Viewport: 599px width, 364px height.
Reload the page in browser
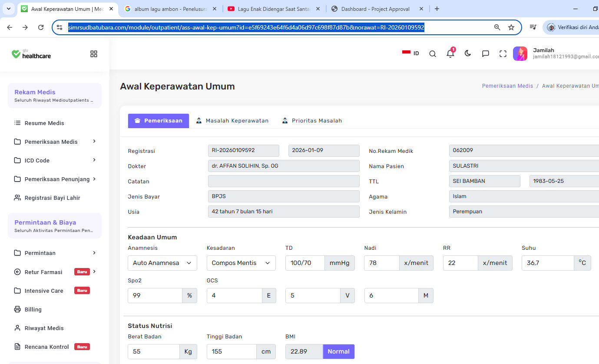pos(41,27)
